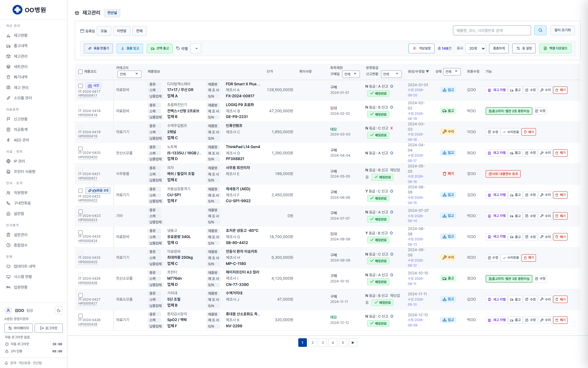This screenshot has width=588, height=368.
Task: Toggle dark mode moon icon
Action: pos(59,310)
